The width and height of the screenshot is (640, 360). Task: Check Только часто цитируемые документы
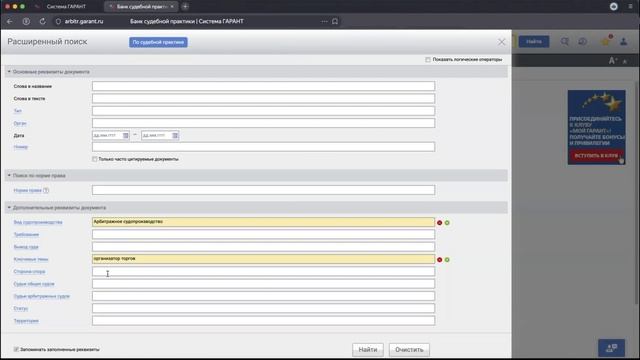95,159
